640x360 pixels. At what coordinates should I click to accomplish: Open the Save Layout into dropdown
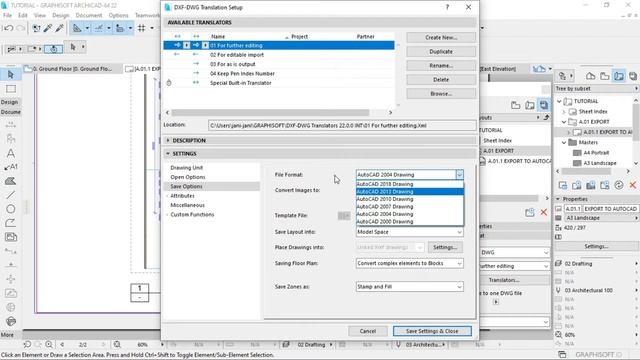[x=409, y=232]
